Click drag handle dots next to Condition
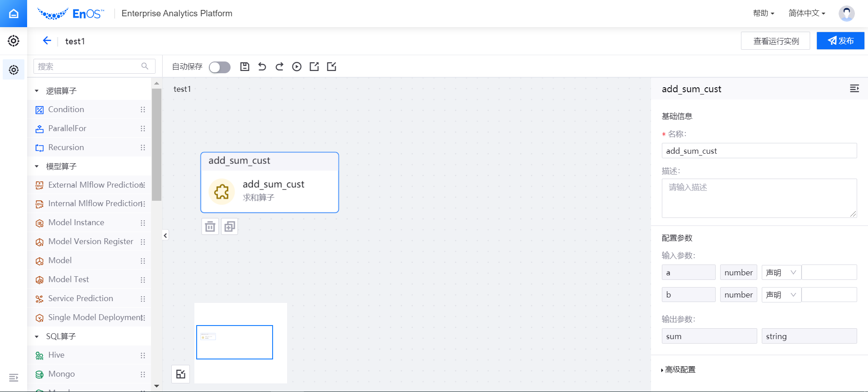The width and height of the screenshot is (868, 392). (x=143, y=109)
